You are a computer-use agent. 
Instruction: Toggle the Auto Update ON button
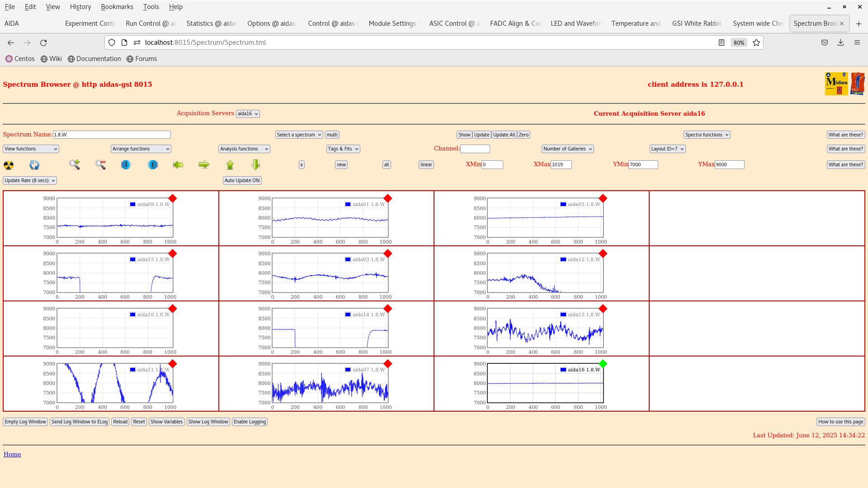coord(242,180)
